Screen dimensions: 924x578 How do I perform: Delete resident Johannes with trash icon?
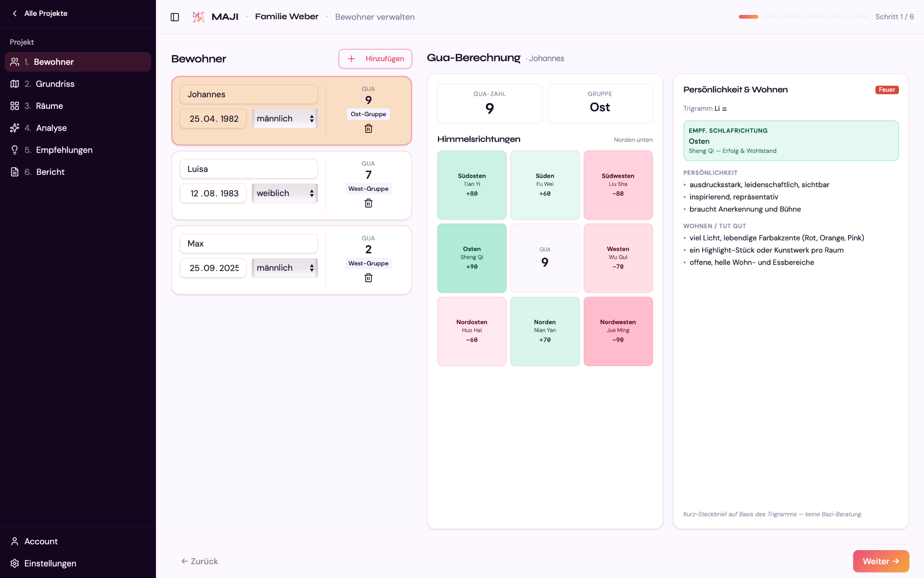(x=368, y=129)
